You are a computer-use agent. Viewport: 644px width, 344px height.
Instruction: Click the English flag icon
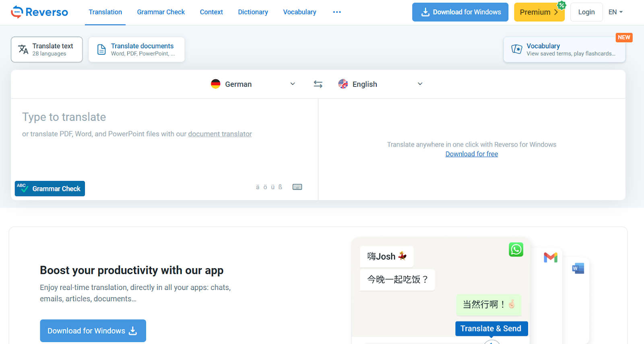coord(343,84)
